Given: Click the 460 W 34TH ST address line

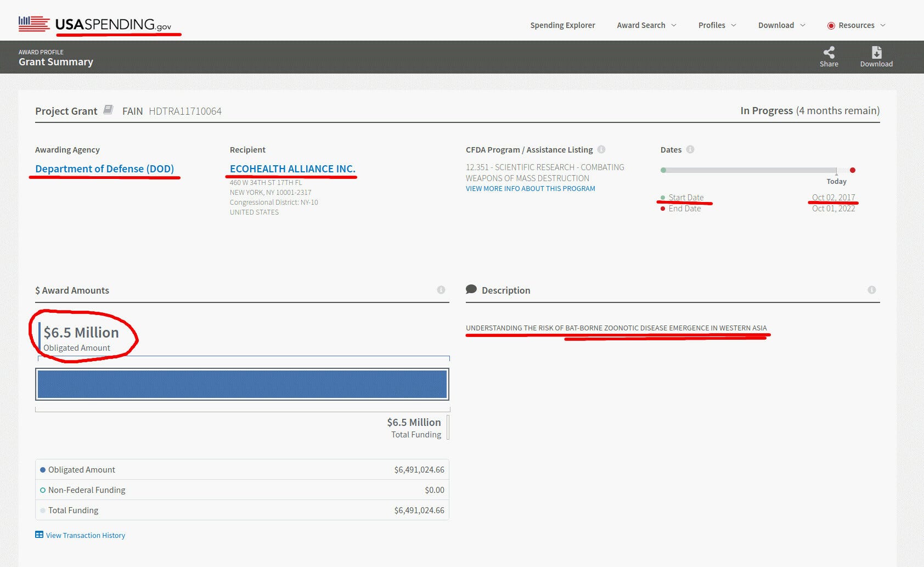Looking at the screenshot, I should coord(266,182).
